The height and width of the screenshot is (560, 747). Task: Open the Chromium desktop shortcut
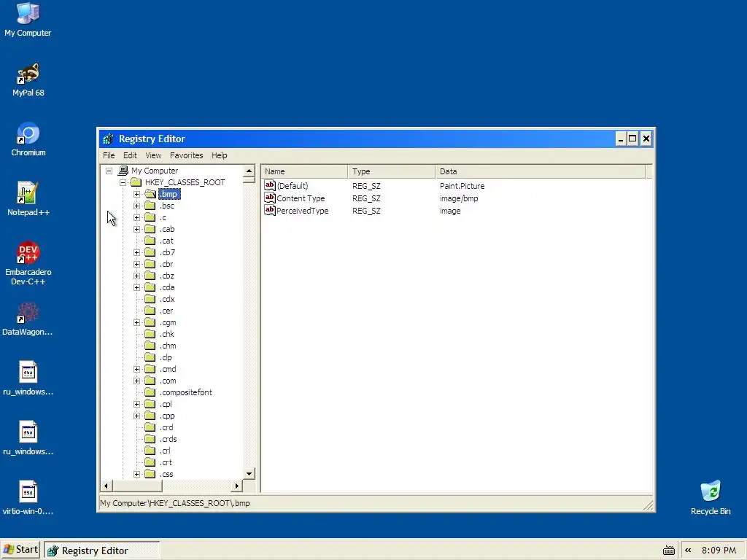[28, 139]
